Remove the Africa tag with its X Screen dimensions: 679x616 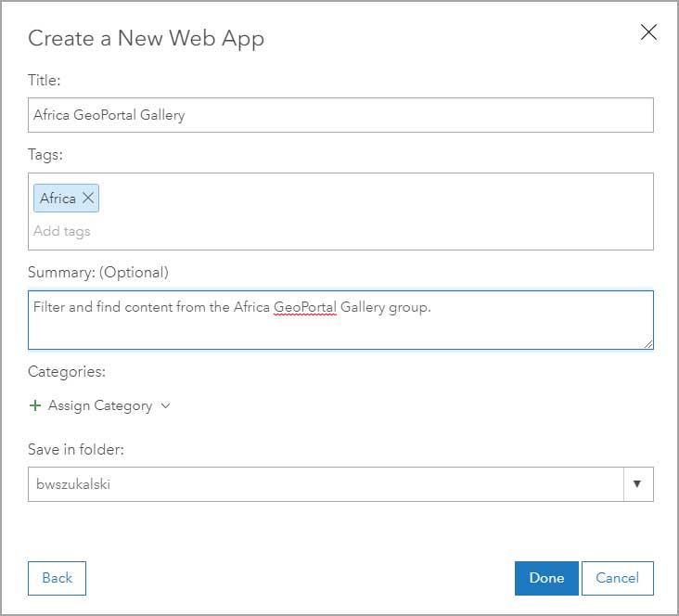tap(88, 198)
